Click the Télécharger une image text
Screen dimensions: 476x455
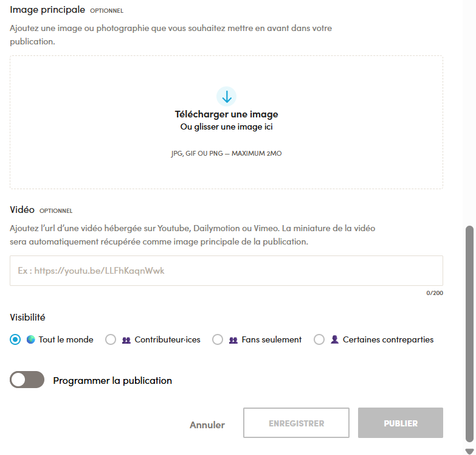pyautogui.click(x=227, y=114)
